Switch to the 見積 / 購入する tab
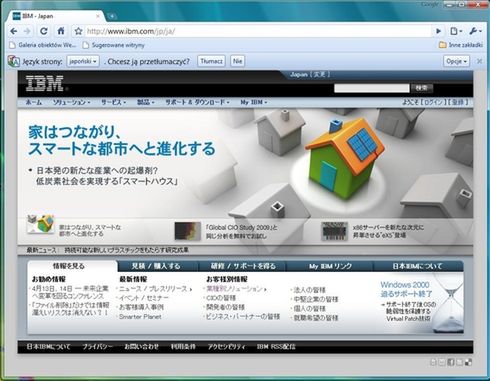The width and height of the screenshot is (490, 381). 156,266
